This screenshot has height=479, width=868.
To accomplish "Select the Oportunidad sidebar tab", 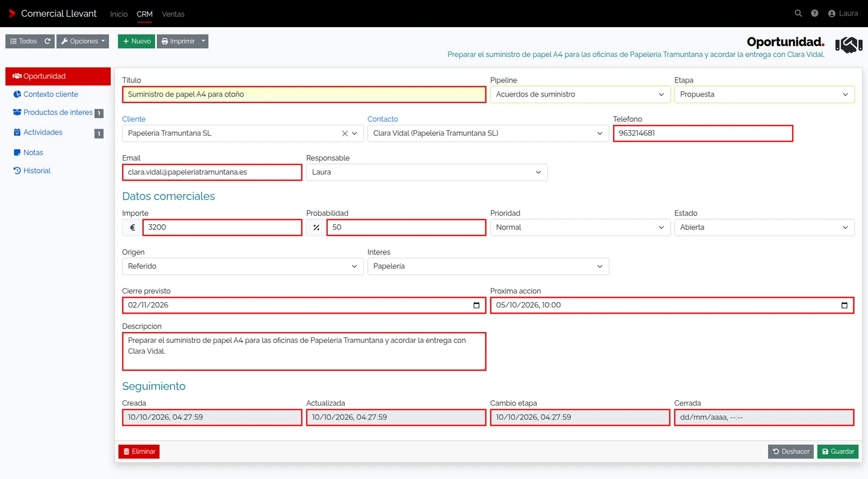I will click(58, 76).
